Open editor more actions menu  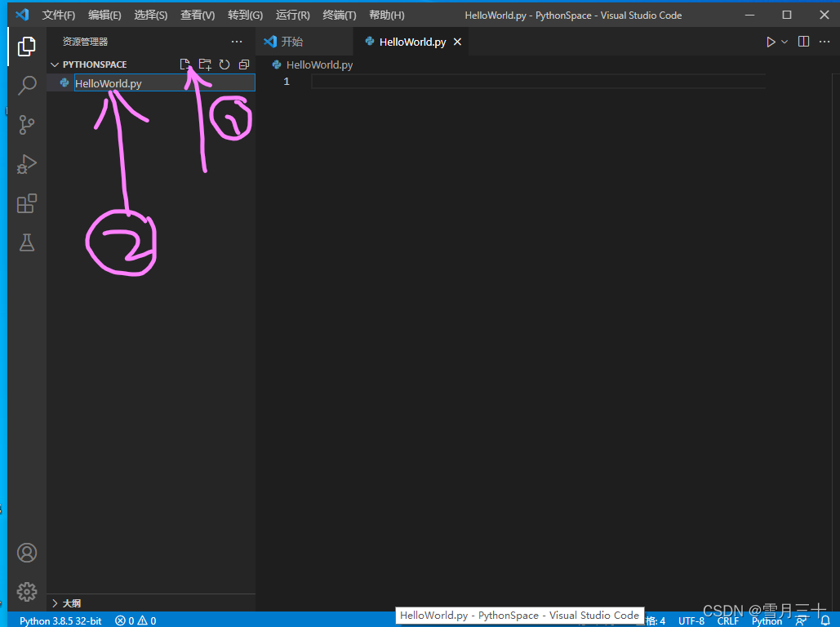pyautogui.click(x=824, y=42)
